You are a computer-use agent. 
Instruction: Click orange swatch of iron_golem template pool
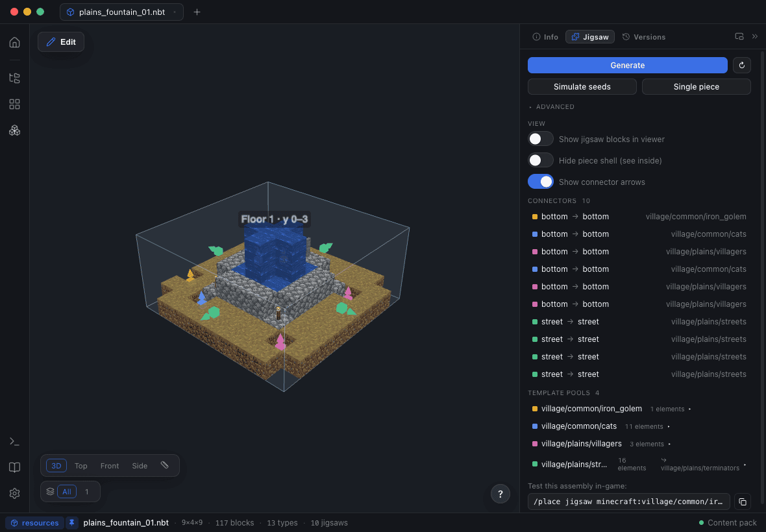pyautogui.click(x=534, y=409)
